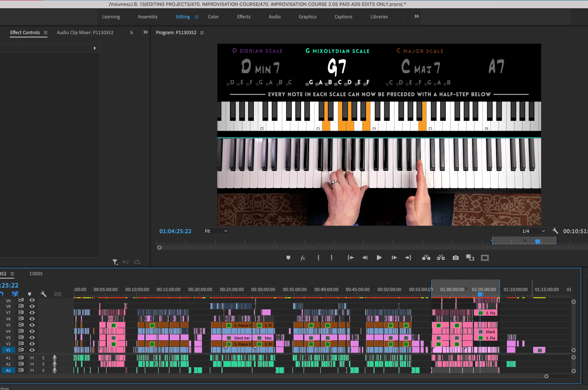Click the 01:04:25:22 timecode field
The height and width of the screenshot is (390, 588).
(x=175, y=231)
